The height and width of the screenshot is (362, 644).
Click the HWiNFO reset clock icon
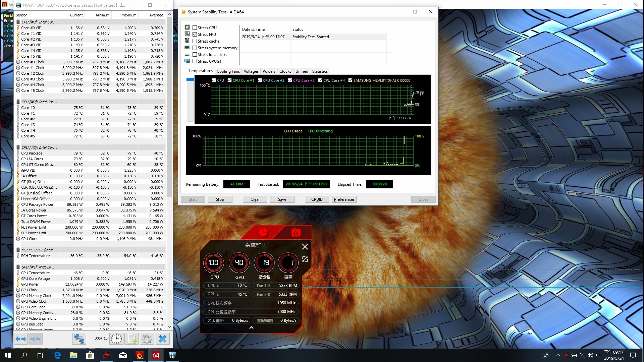pos(116,339)
